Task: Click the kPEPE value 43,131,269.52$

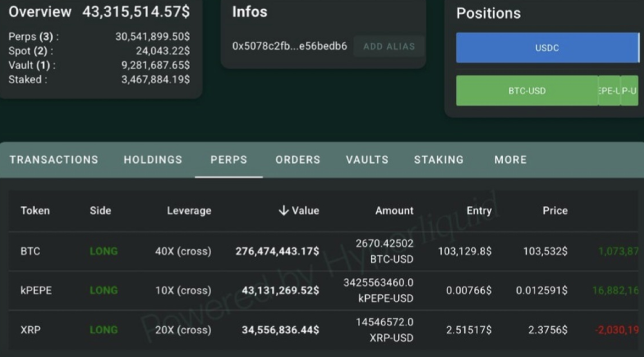Action: coord(281,291)
